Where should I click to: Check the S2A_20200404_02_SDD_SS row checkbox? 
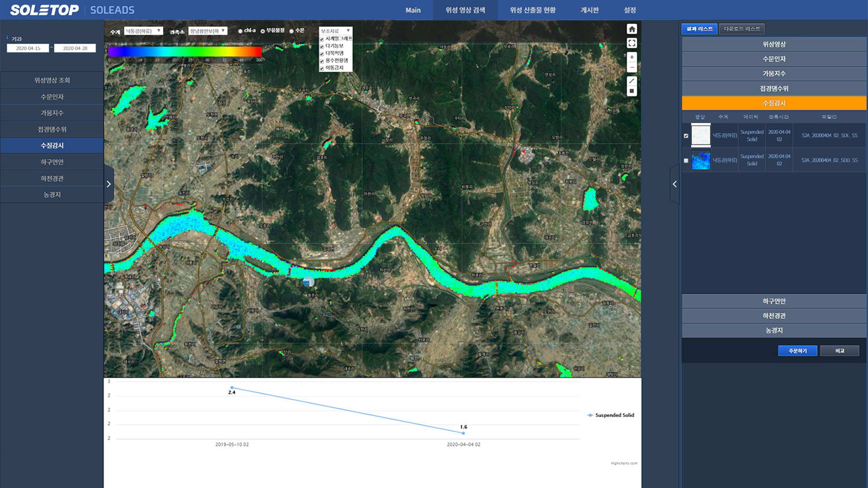click(x=686, y=161)
